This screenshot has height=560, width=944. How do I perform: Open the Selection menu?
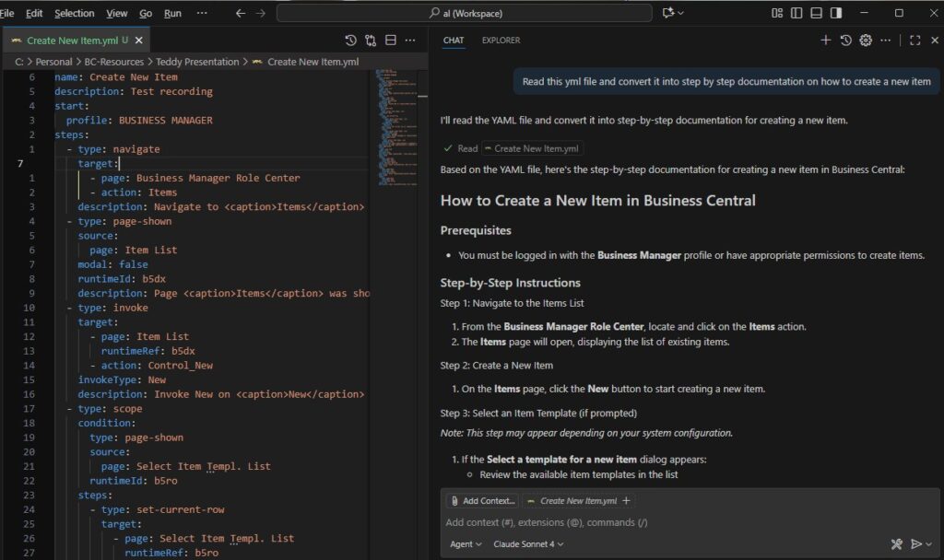tap(75, 13)
